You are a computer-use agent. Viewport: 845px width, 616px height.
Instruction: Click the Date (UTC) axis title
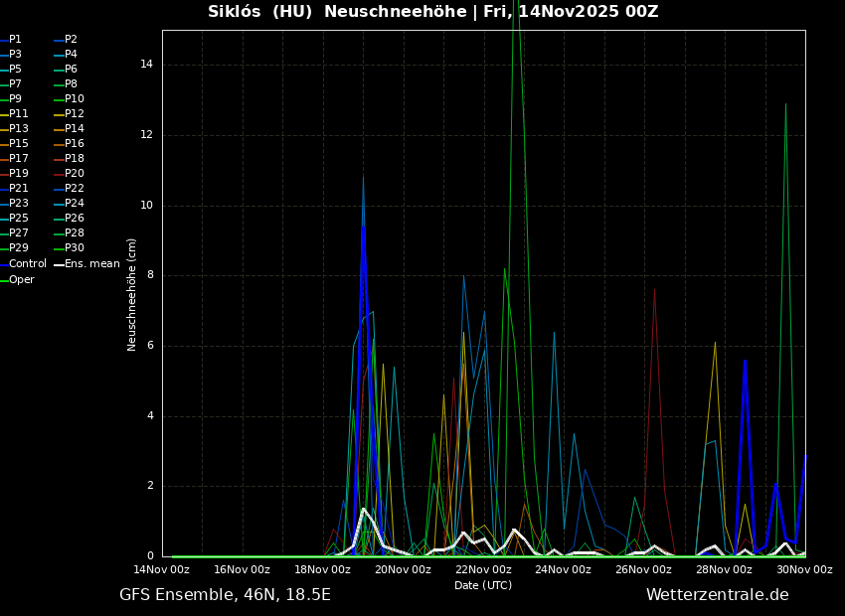tap(483, 585)
